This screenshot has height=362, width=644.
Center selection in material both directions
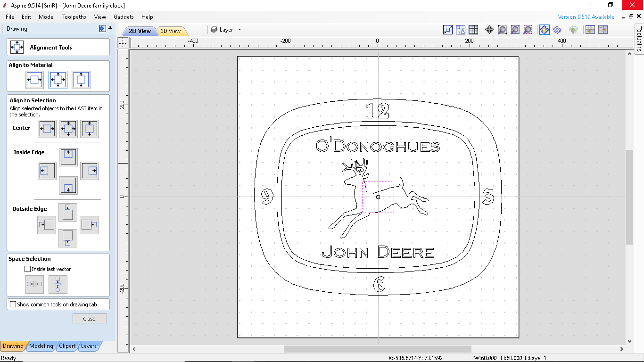pos(58,80)
